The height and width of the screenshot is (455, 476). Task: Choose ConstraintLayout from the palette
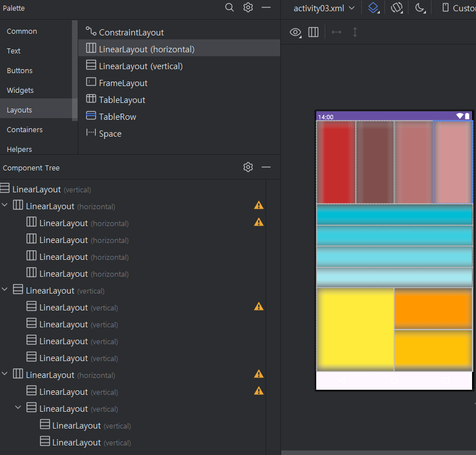click(131, 33)
